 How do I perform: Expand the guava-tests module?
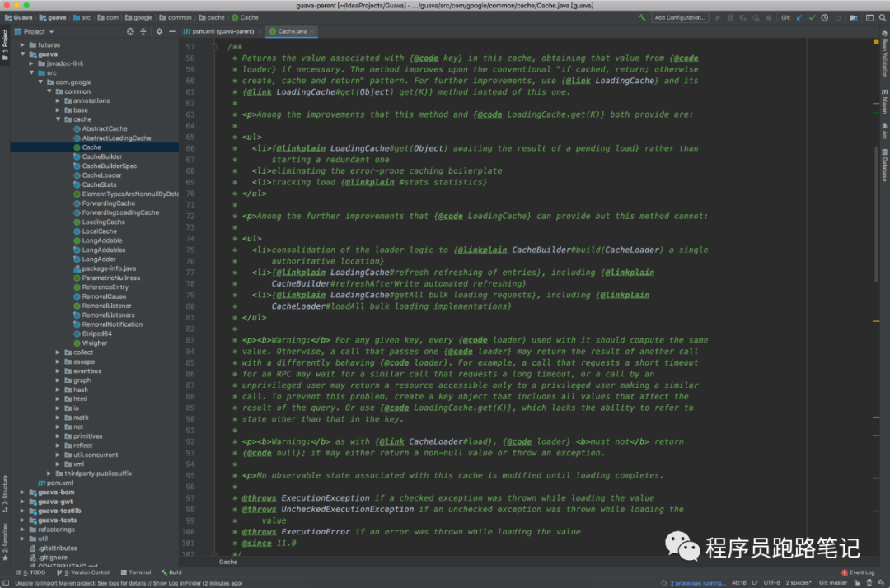(x=23, y=520)
